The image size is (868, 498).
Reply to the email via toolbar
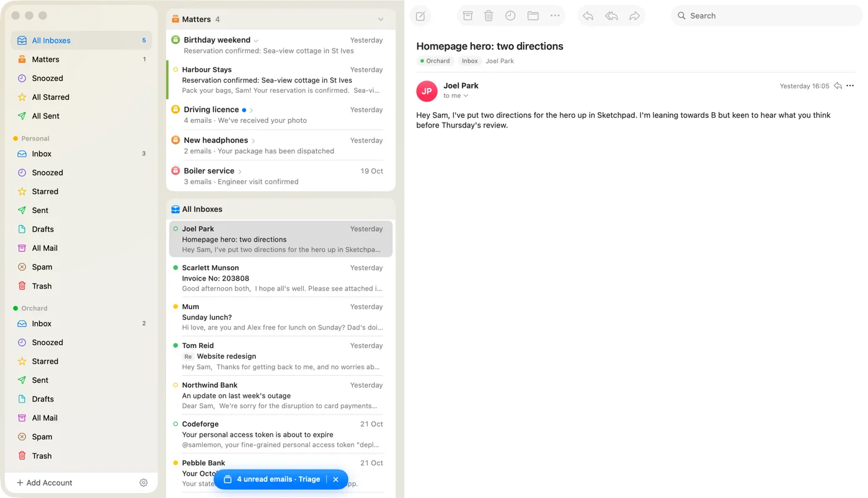[588, 16]
